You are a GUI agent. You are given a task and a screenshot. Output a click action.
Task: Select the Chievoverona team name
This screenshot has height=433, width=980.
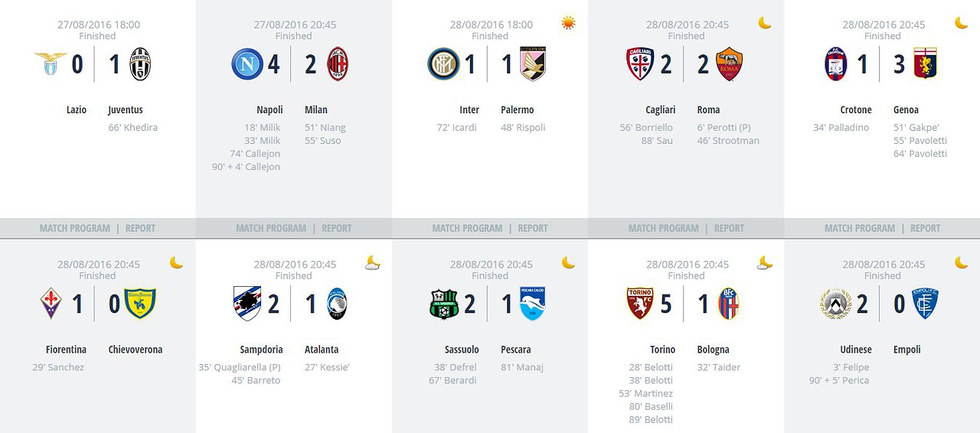point(136,350)
